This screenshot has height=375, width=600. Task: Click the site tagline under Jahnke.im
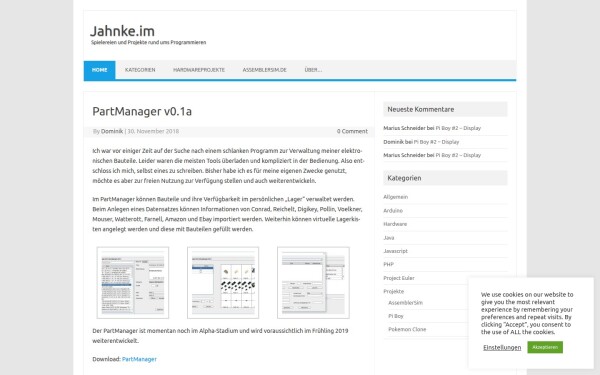pos(148,42)
